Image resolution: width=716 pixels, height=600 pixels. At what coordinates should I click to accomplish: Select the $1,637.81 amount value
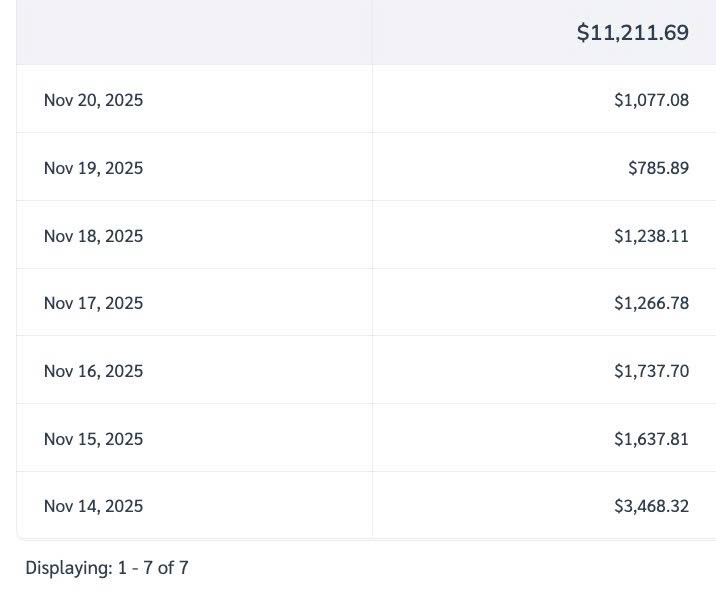[x=651, y=439]
